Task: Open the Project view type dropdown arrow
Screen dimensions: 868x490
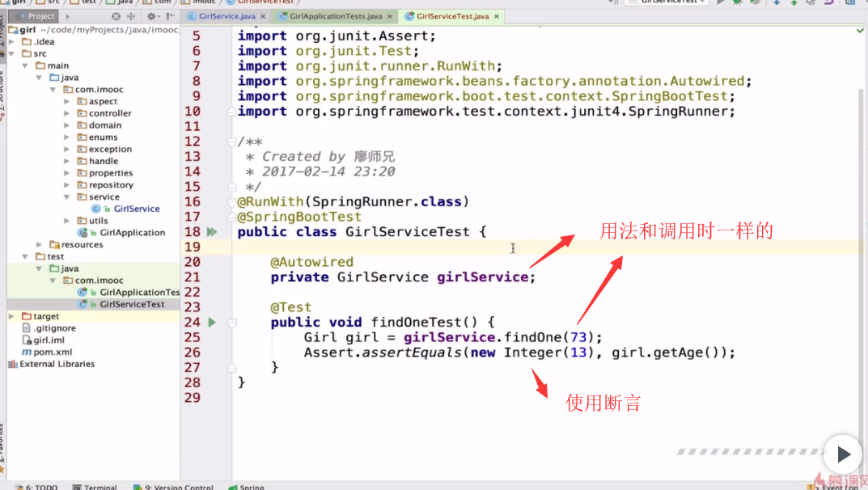Action: click(x=67, y=17)
